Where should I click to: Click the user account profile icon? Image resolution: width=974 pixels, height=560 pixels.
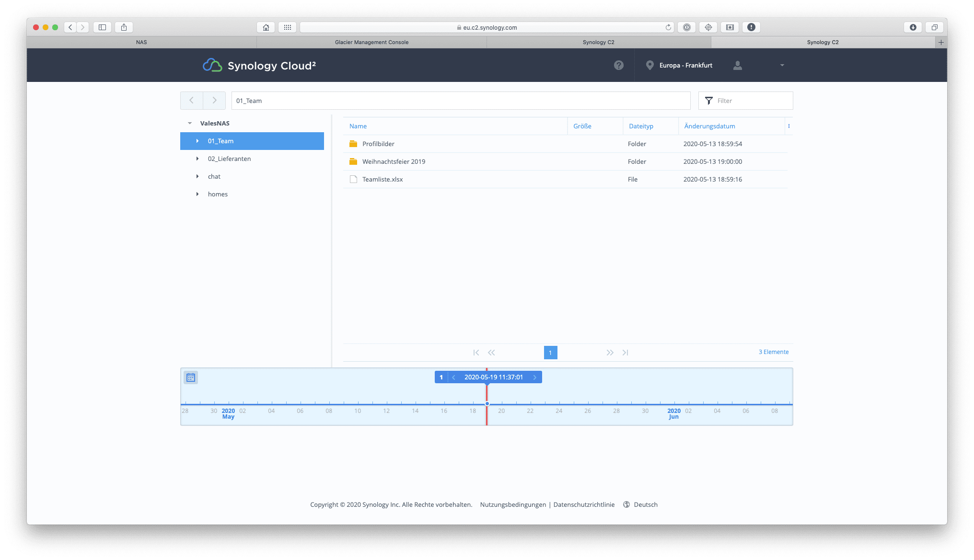[738, 65]
